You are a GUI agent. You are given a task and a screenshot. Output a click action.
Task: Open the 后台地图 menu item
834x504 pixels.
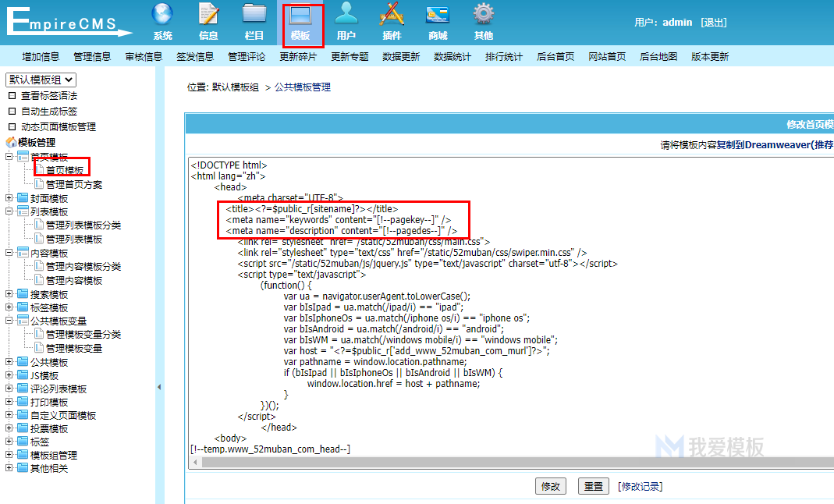[658, 56]
